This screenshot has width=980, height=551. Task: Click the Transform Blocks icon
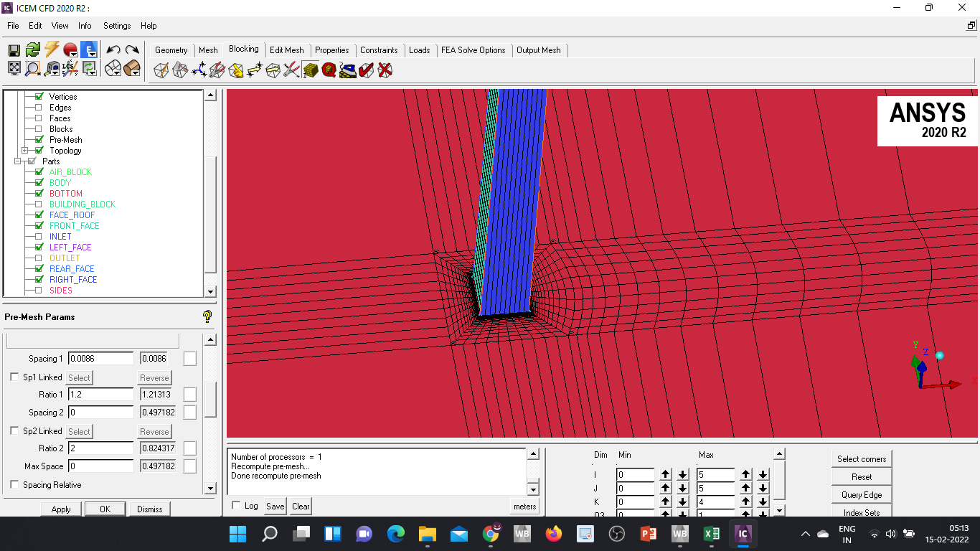tap(273, 70)
